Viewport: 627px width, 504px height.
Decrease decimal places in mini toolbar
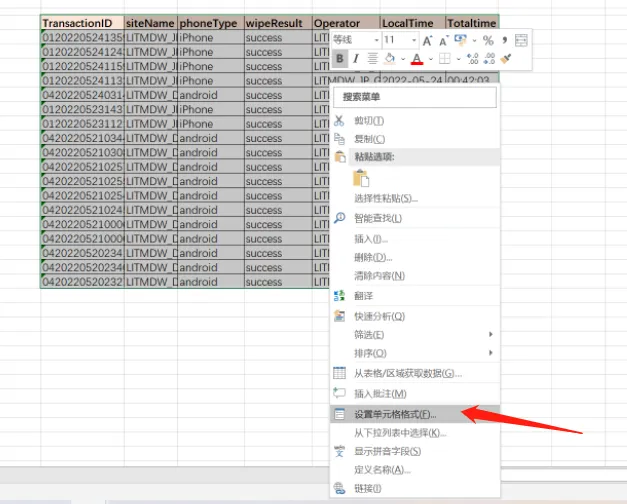point(489,59)
